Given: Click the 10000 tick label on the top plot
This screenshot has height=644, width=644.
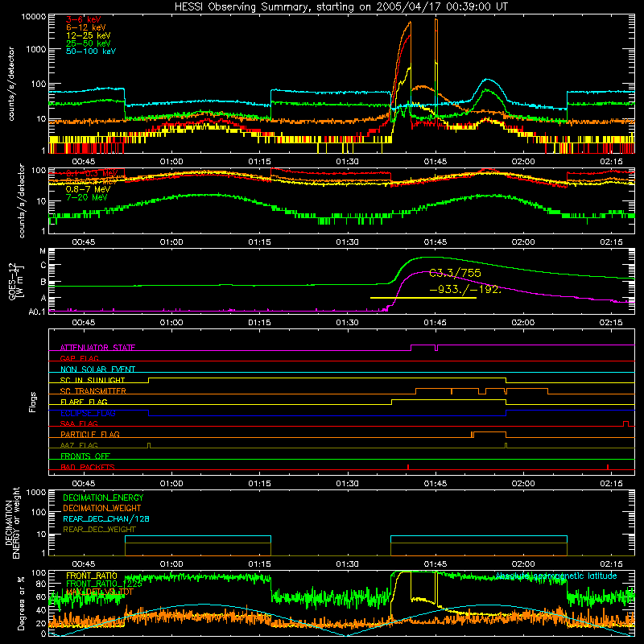Looking at the screenshot, I should [x=34, y=16].
